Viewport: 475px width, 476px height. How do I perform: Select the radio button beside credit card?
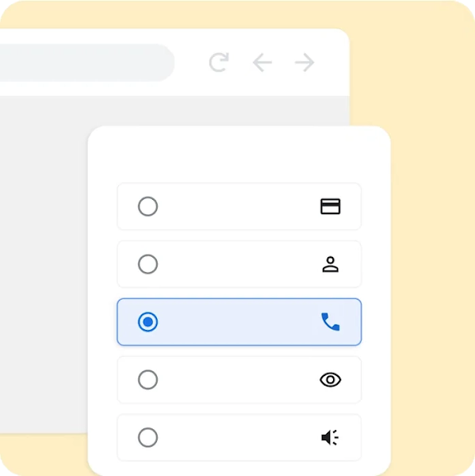[147, 206]
